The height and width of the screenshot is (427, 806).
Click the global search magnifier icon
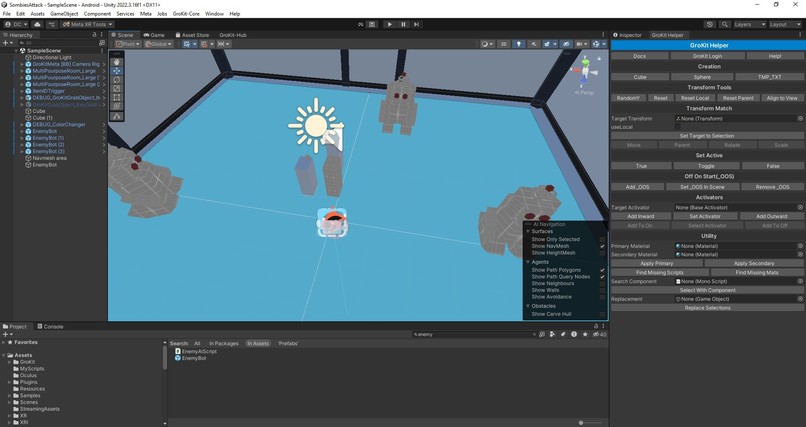click(x=725, y=24)
